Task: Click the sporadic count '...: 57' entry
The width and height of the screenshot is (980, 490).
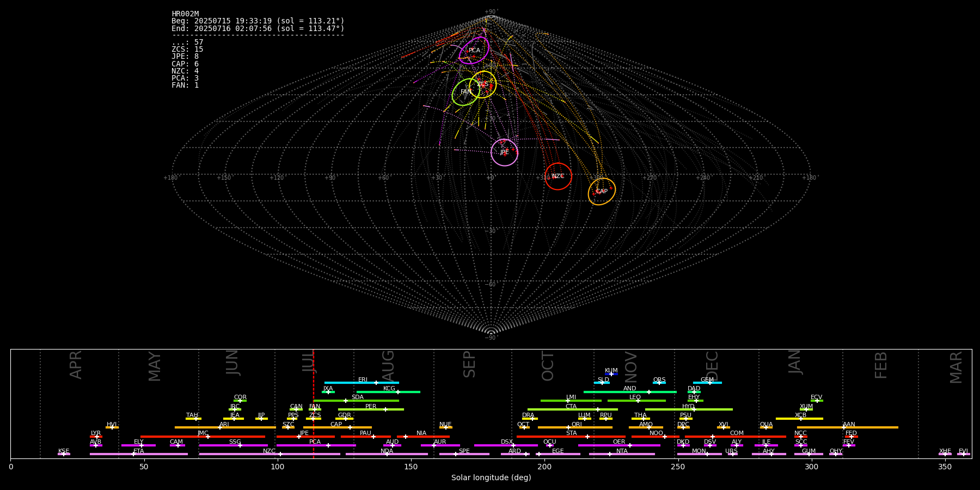Action: pyautogui.click(x=187, y=42)
